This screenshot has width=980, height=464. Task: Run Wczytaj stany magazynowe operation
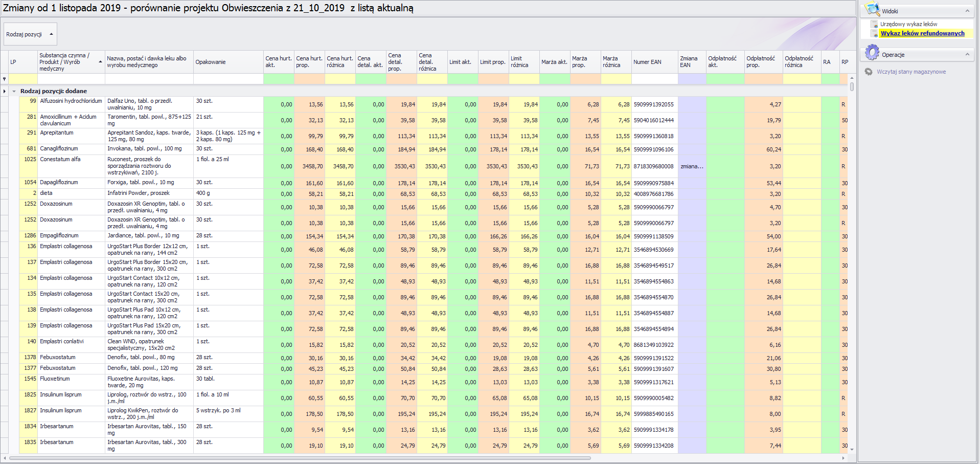point(911,72)
